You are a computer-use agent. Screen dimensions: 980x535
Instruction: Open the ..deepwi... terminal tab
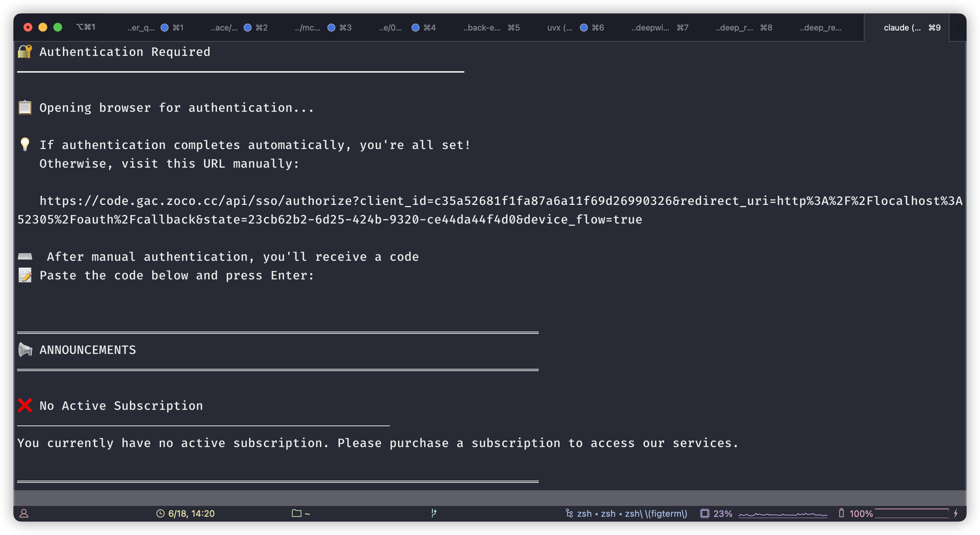[650, 28]
